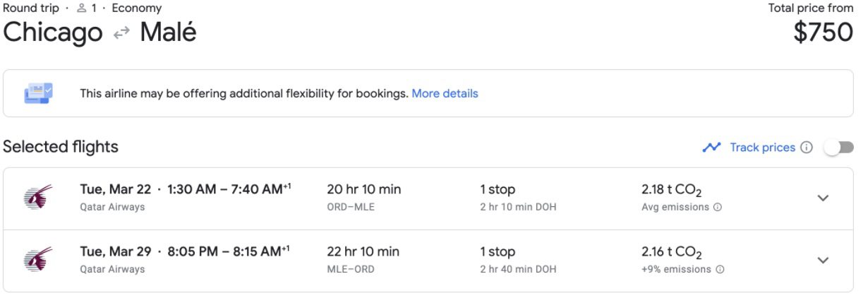Viewport: 868px width, 298px height.
Task: Show info for Avg emissions
Action: pos(718,208)
